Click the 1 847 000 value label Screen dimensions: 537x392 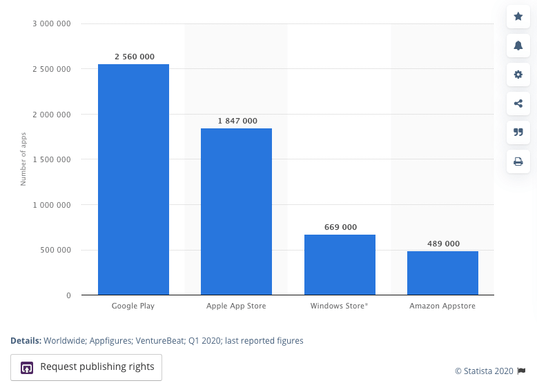tap(237, 121)
